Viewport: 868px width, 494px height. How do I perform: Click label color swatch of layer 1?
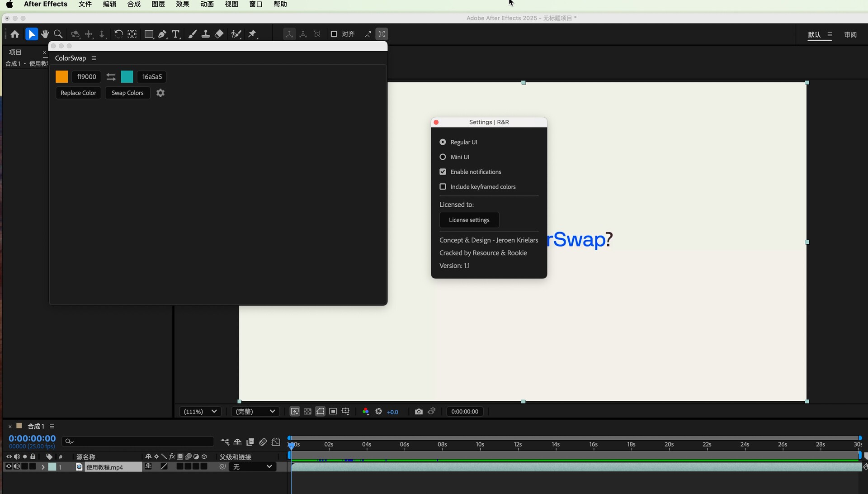[x=52, y=467]
